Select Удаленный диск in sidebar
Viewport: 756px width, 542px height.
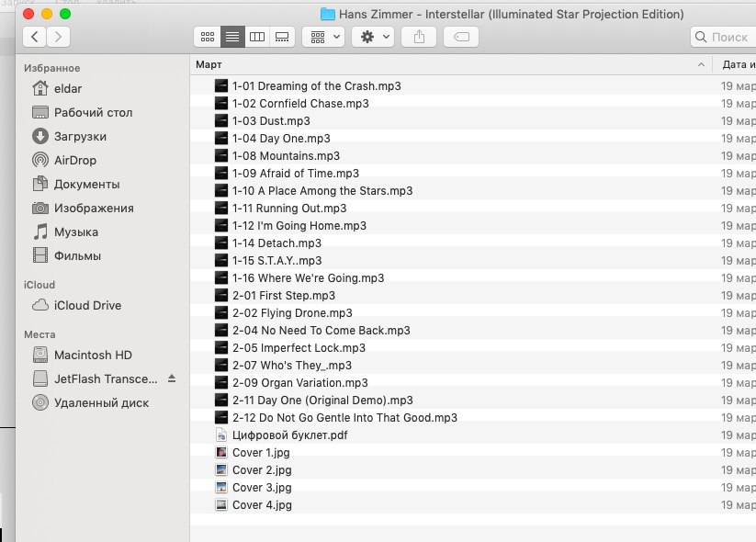[90, 402]
